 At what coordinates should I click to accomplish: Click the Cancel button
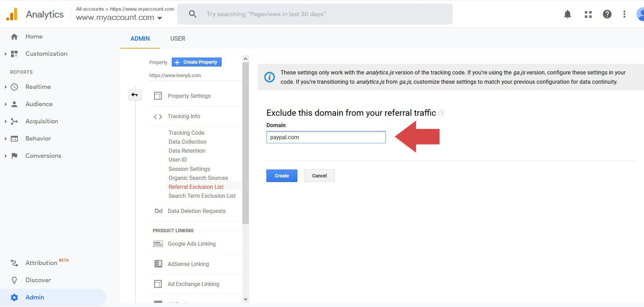[x=319, y=176]
